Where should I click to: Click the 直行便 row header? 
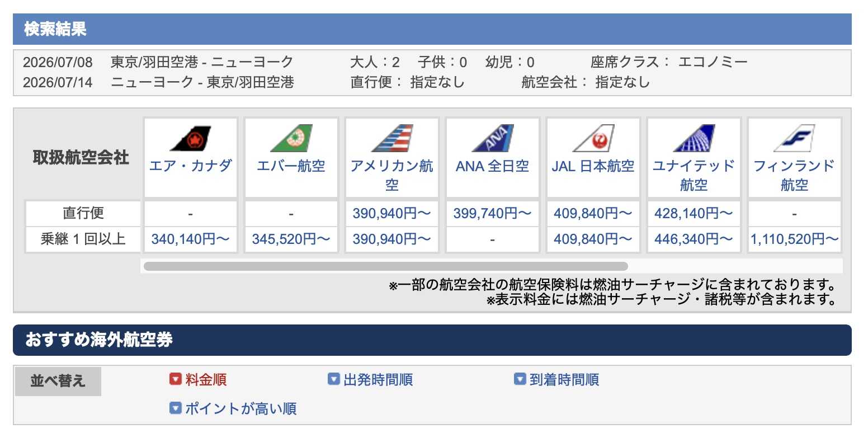(83, 213)
